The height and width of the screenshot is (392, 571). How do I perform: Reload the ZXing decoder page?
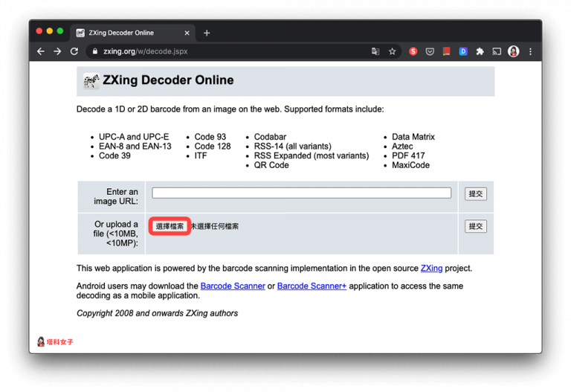tap(74, 51)
